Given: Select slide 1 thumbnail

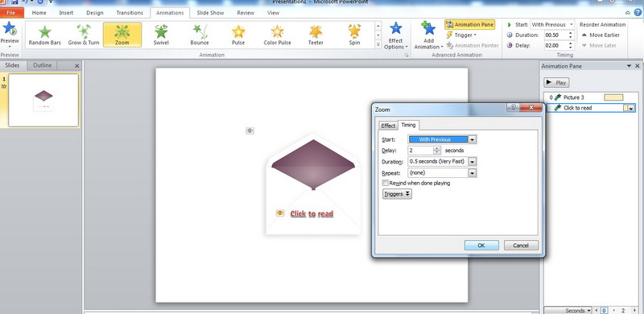Looking at the screenshot, I should (43, 101).
